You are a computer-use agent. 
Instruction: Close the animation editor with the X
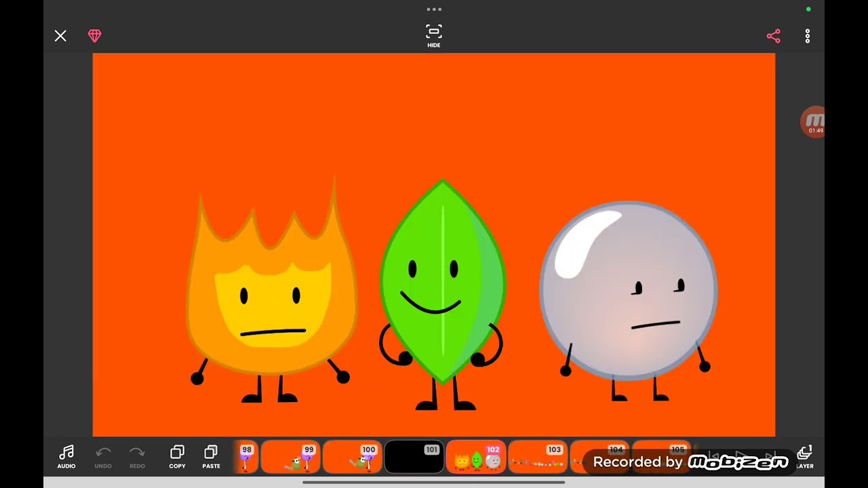[60, 36]
